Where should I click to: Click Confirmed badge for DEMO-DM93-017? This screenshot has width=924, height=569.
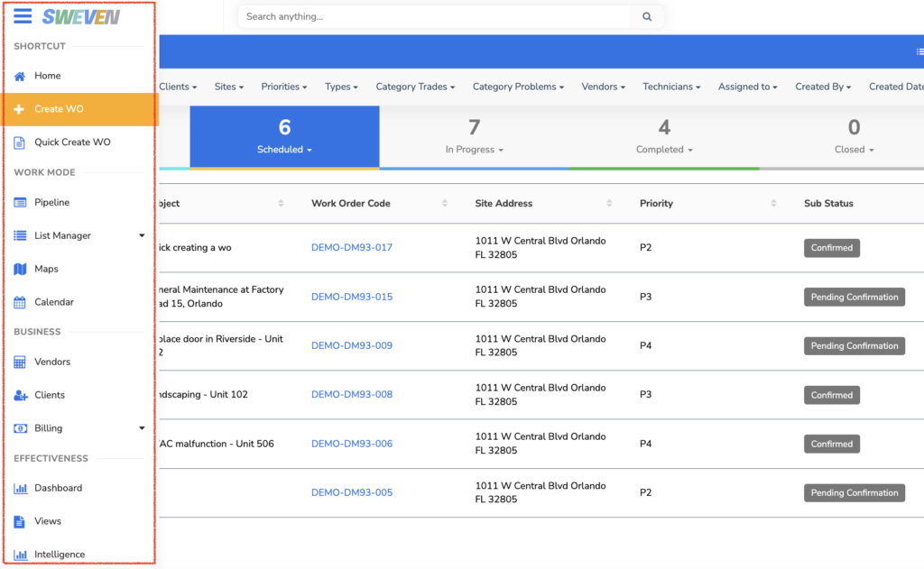pyautogui.click(x=831, y=248)
